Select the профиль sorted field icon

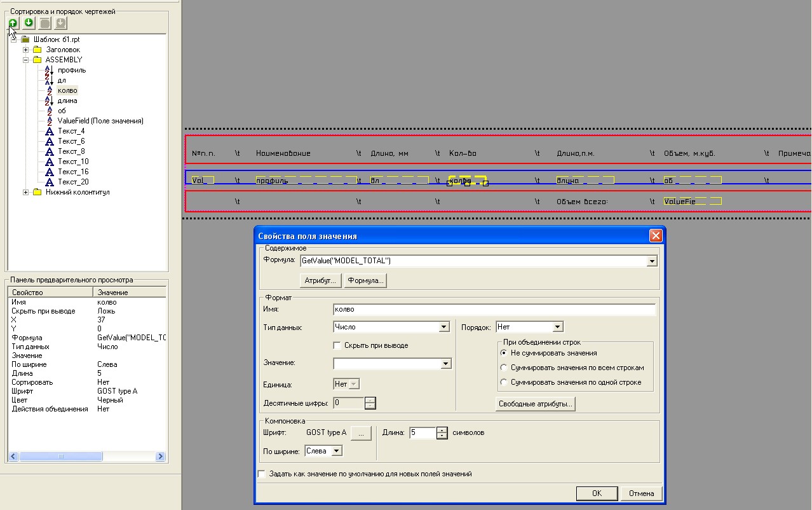tap(50, 70)
